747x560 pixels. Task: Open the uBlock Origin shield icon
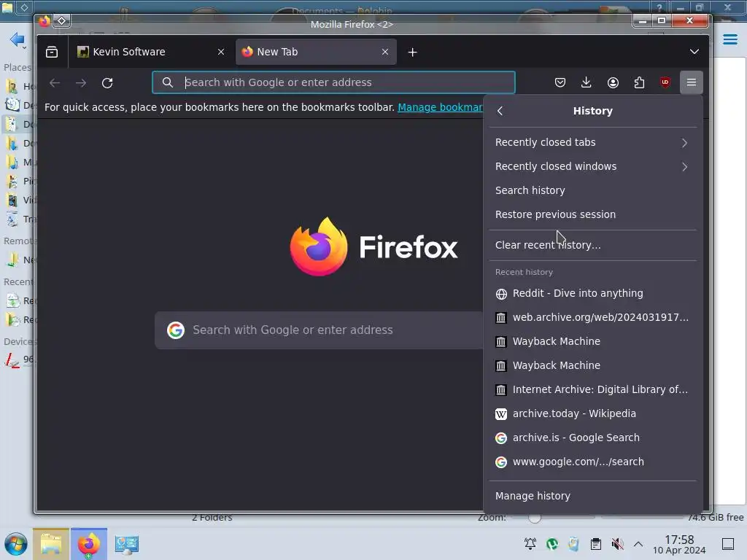click(x=665, y=82)
